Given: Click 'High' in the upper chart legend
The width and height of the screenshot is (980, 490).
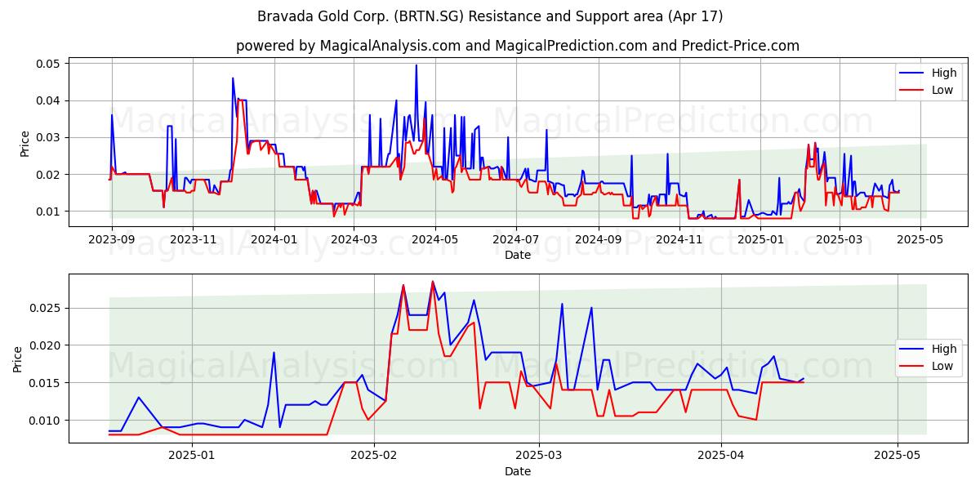Looking at the screenshot, I should pos(944,73).
